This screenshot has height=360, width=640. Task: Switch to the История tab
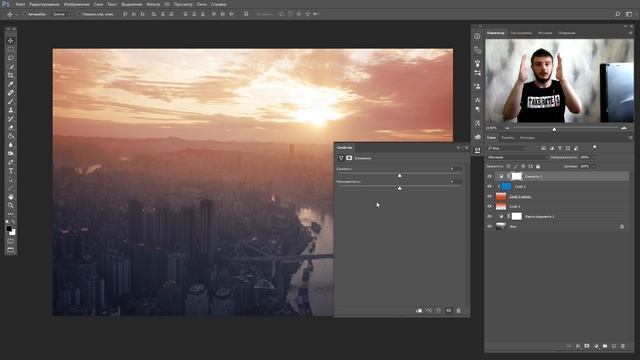click(545, 33)
